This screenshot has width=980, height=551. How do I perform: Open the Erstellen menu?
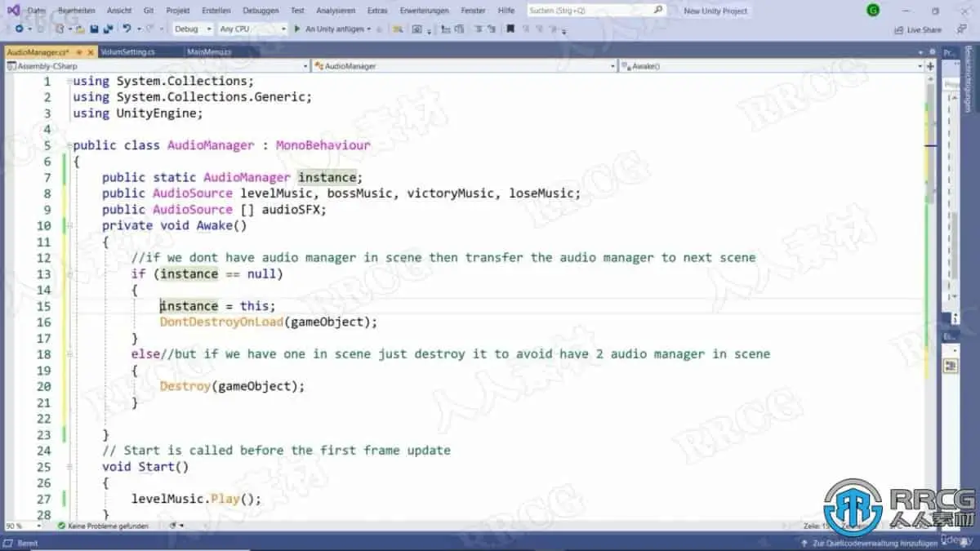point(216,11)
